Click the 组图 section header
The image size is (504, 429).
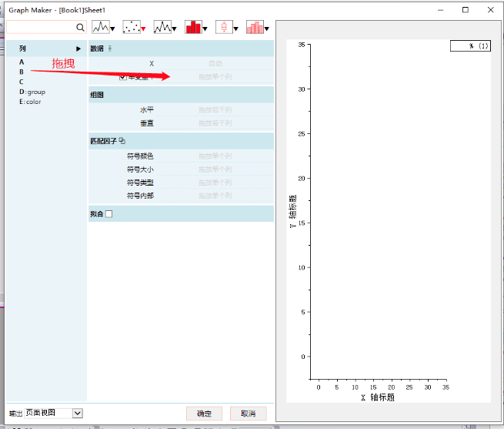181,95
